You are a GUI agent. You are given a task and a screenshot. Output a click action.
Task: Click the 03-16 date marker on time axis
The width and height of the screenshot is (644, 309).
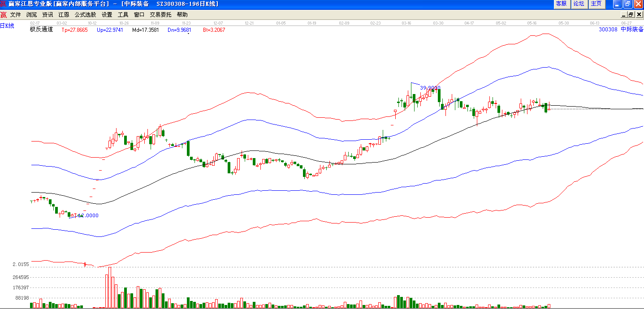pos(407,23)
